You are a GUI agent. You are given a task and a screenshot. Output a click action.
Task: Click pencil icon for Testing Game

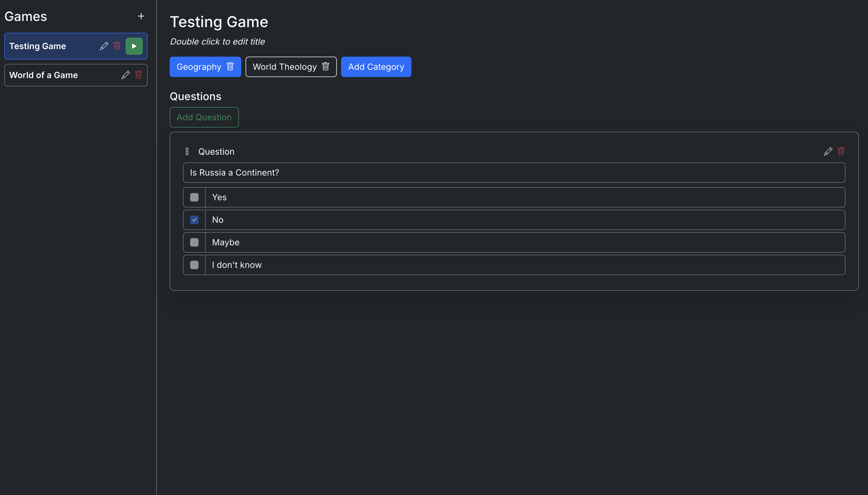coord(104,46)
